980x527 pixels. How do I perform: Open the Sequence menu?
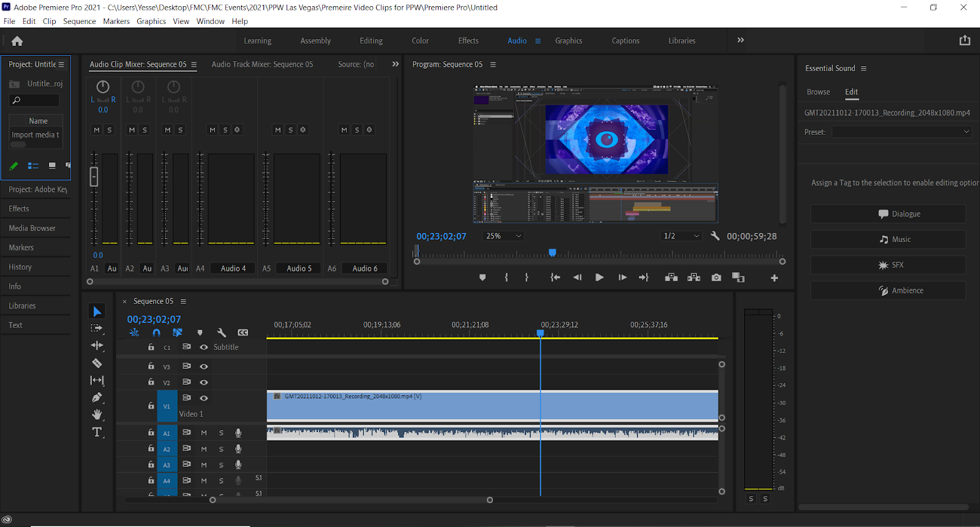point(79,21)
